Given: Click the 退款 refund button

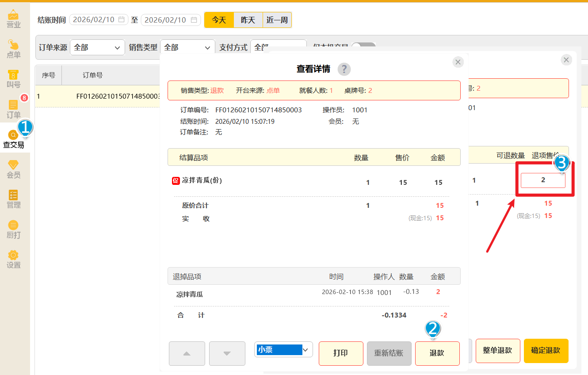Looking at the screenshot, I should pyautogui.click(x=437, y=353).
